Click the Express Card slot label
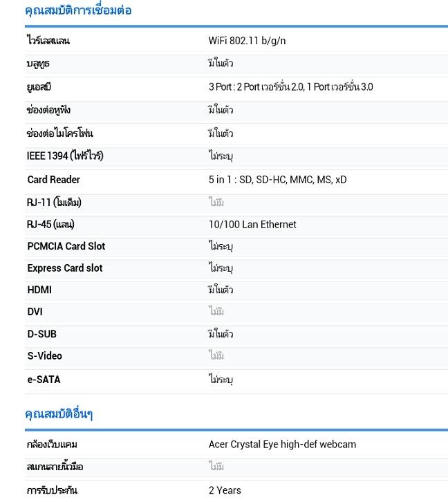Image resolution: width=448 pixels, height=502 pixels. (x=65, y=268)
